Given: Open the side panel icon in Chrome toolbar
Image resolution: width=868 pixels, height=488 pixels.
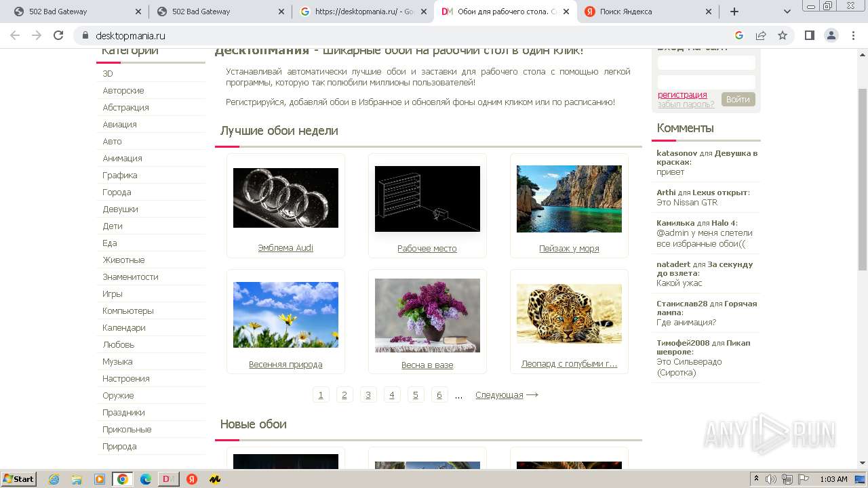Looking at the screenshot, I should [809, 35].
